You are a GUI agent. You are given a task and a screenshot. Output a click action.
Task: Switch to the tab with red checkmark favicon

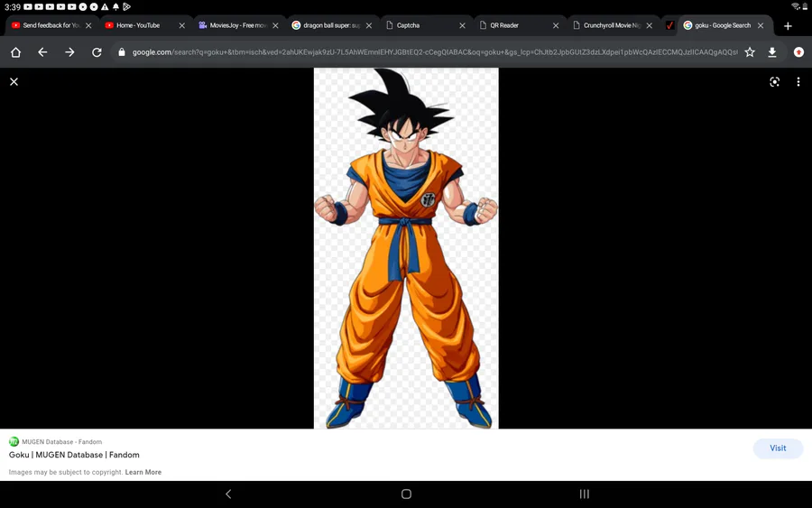[x=669, y=25]
